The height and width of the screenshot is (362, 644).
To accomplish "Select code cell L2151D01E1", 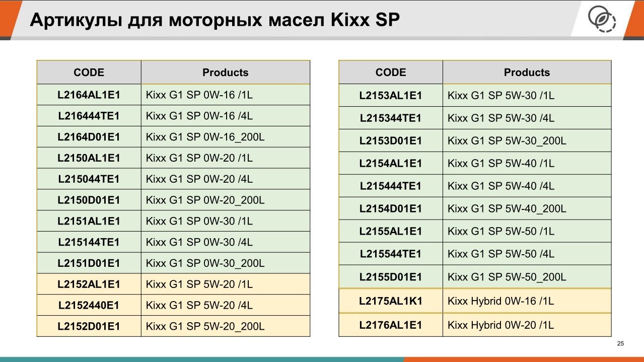I will point(89,263).
